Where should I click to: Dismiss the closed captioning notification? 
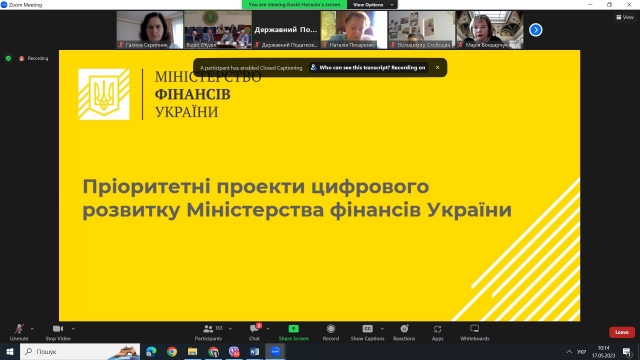click(437, 67)
